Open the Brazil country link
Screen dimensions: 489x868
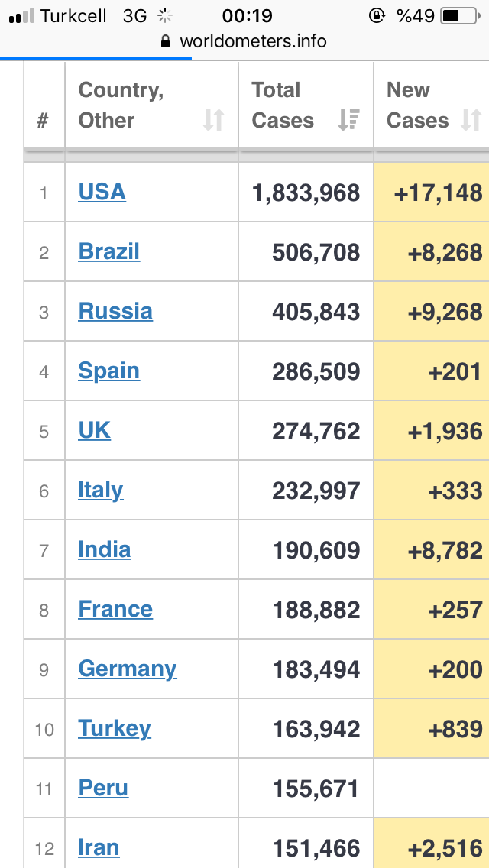pyautogui.click(x=109, y=252)
